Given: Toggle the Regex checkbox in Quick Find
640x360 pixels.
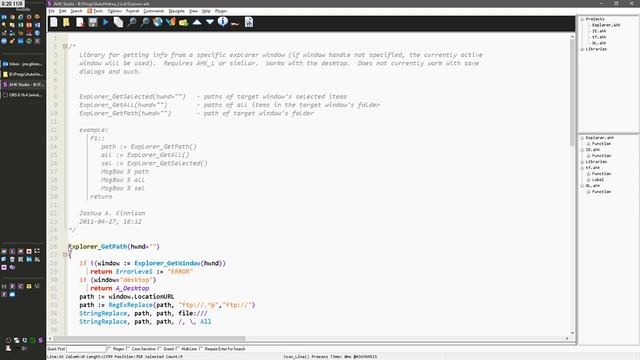Looking at the screenshot, I should tap(109, 349).
